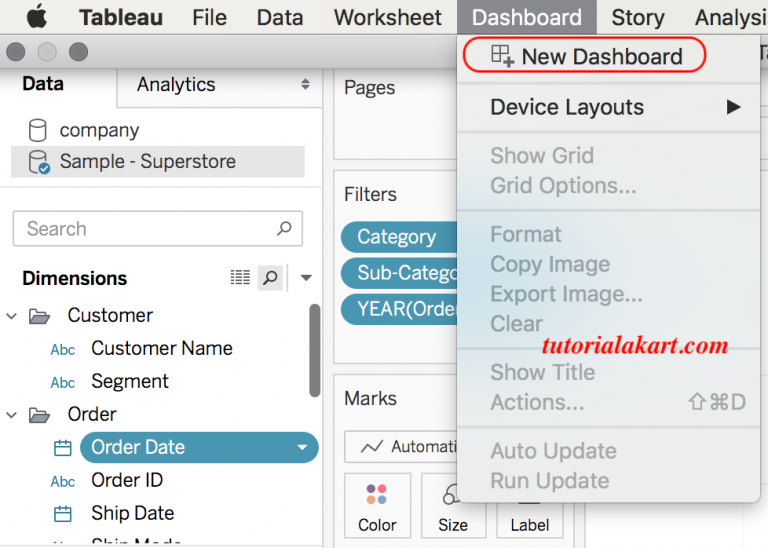Open the Order Date field dropdown arrow
Image resolution: width=768 pixels, height=548 pixels.
(302, 447)
